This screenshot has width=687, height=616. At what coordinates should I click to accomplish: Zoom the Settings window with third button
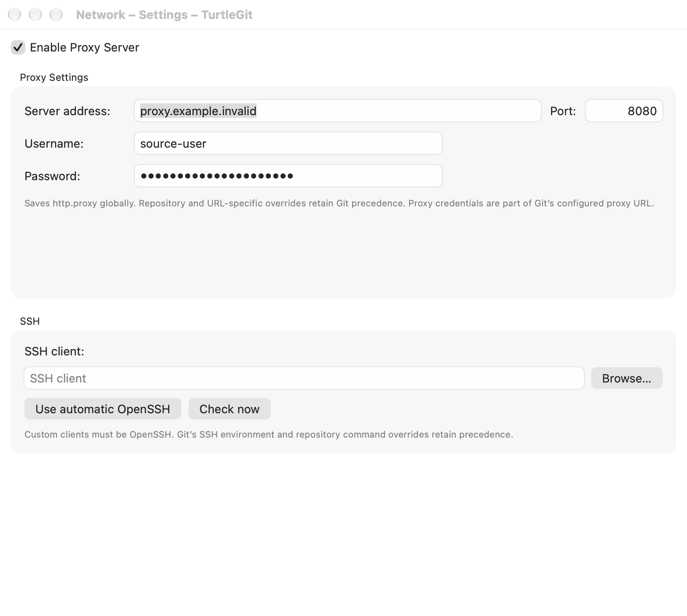56,14
